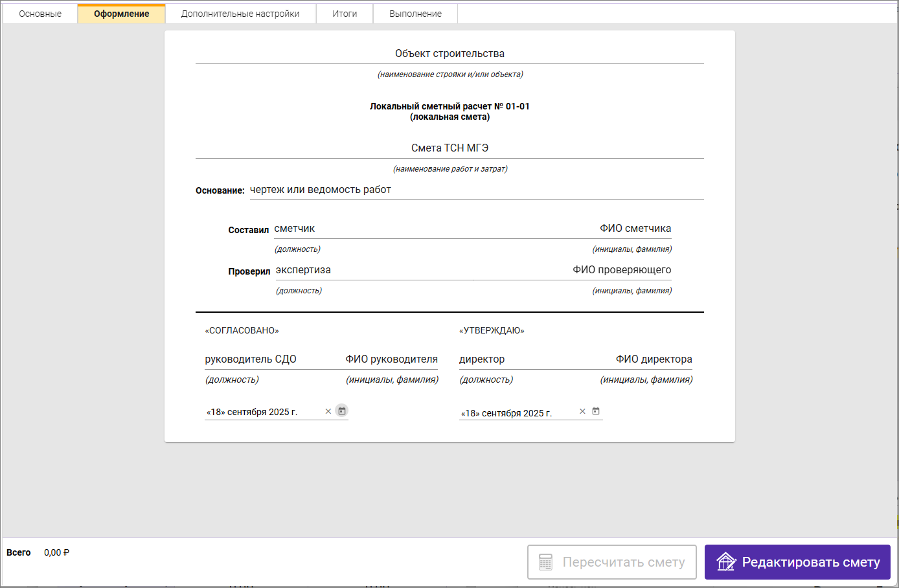Select the Оформление tab
Viewport: 899px width, 588px height.
121,14
